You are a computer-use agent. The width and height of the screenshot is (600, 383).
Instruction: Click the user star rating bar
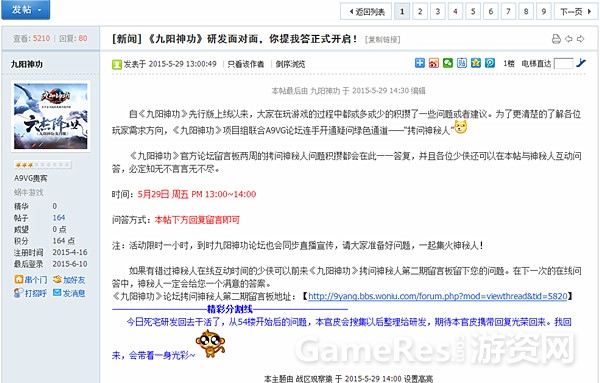(42, 165)
